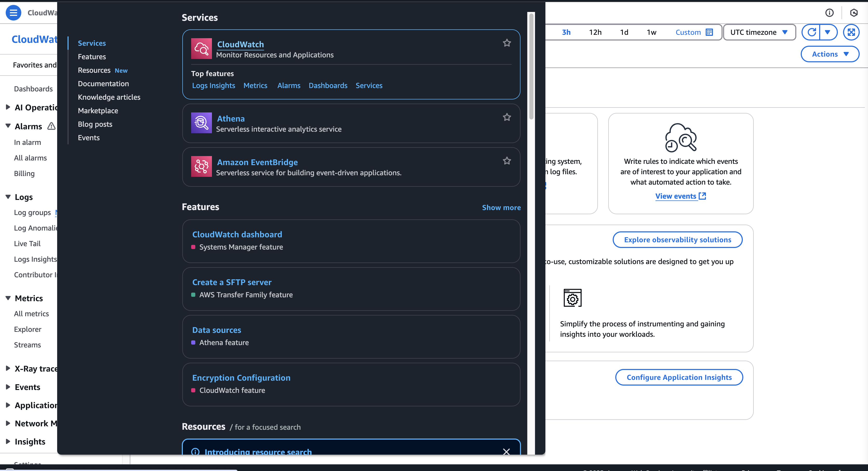Screen dimensions: 868x471
Task: Click the search results panel scrollbar
Action: coord(531,66)
